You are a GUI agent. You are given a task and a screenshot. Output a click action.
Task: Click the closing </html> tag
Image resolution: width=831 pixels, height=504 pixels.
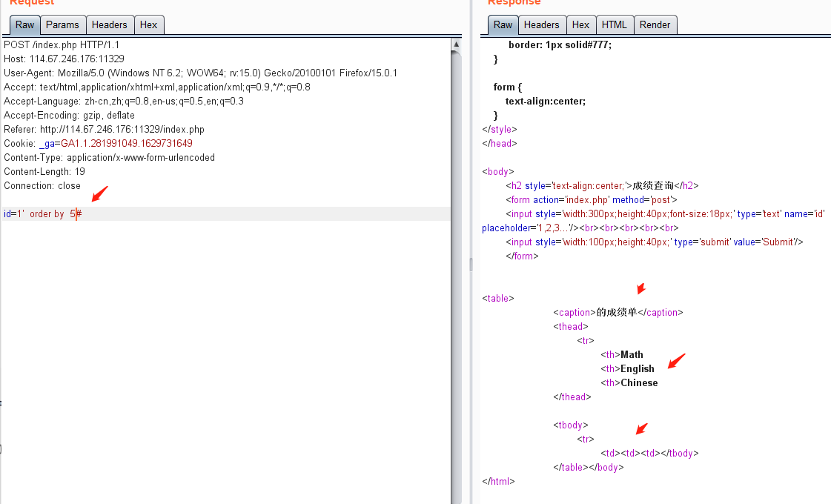pyautogui.click(x=498, y=481)
